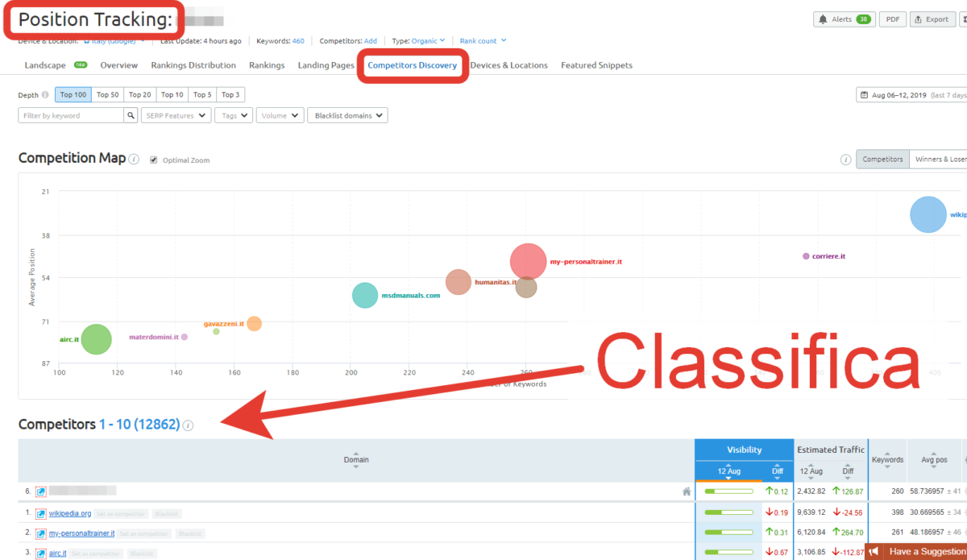This screenshot has height=560, width=967.
Task: Open the wikipedia.org domain link
Action: [70, 513]
